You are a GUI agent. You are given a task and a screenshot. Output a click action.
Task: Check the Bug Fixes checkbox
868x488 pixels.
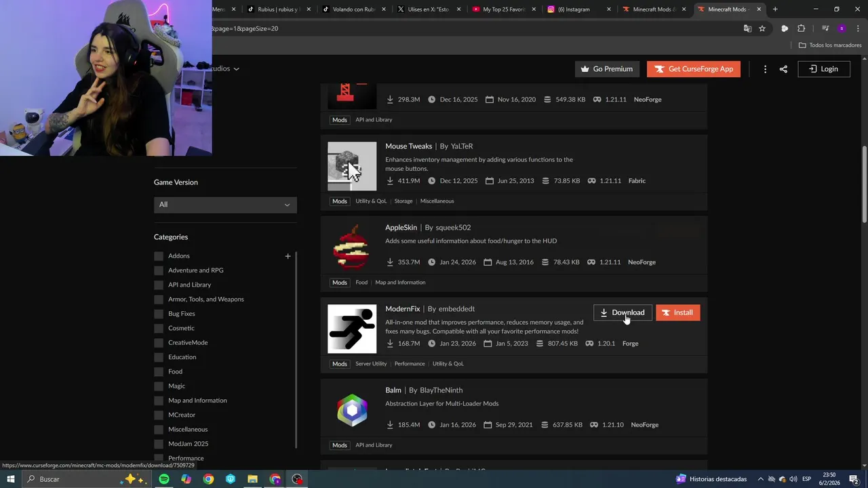point(159,314)
